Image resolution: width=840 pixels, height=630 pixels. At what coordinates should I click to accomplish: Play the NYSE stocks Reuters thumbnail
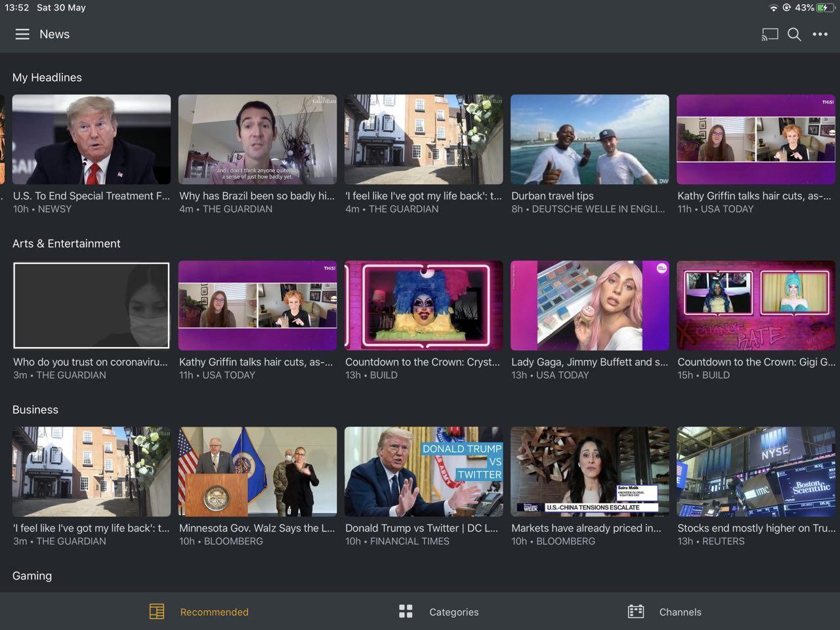click(x=756, y=471)
